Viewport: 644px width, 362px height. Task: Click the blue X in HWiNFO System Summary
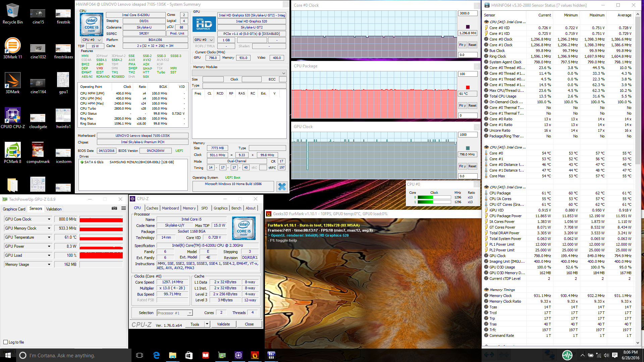[282, 187]
